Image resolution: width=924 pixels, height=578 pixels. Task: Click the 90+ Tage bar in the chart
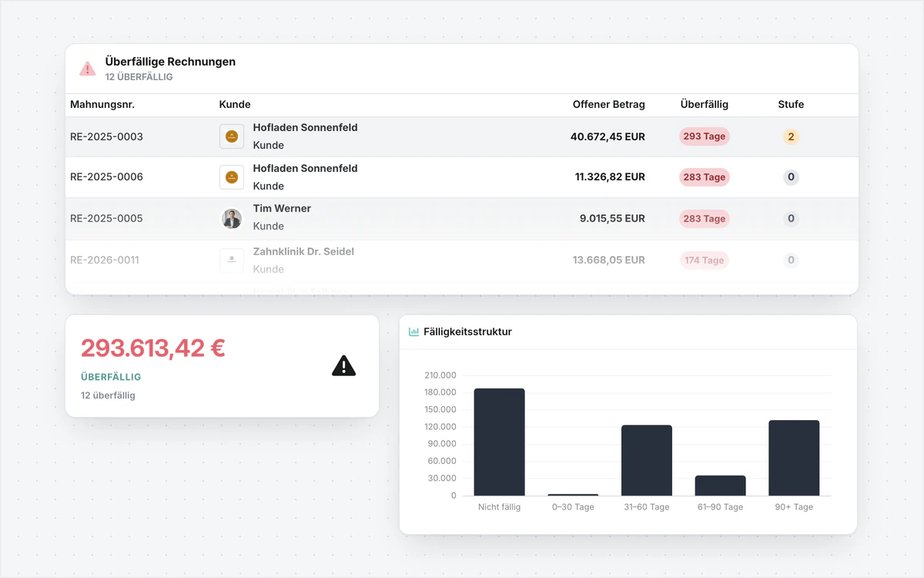tap(794, 458)
